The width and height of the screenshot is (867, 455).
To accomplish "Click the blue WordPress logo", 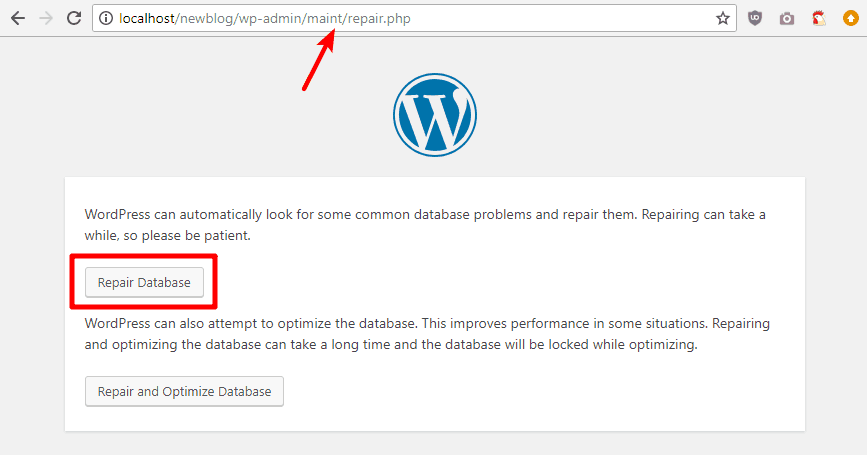I will pyautogui.click(x=435, y=115).
